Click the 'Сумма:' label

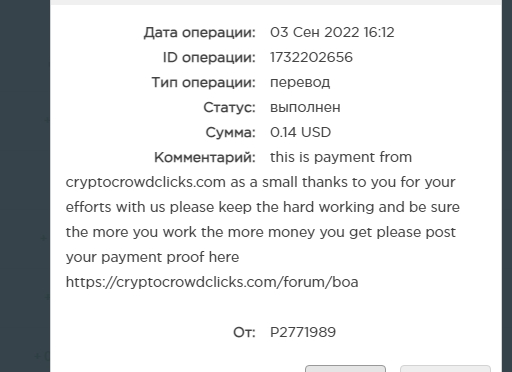point(230,132)
